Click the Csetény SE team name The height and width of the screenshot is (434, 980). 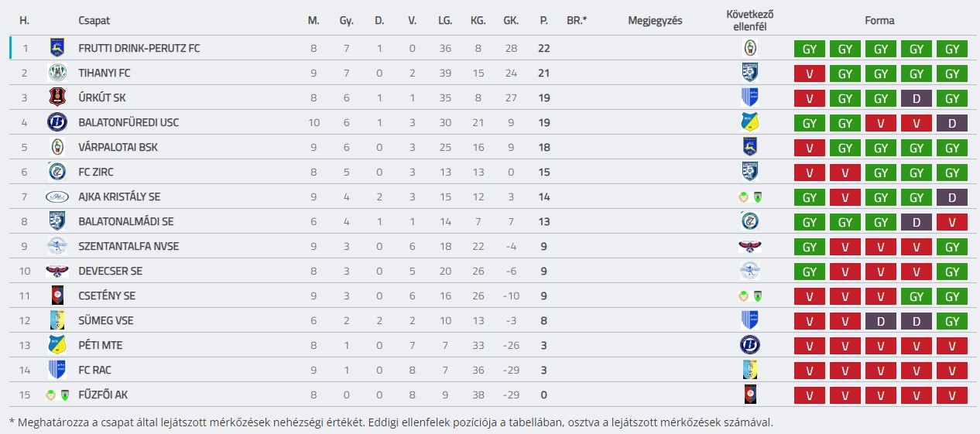tap(107, 296)
